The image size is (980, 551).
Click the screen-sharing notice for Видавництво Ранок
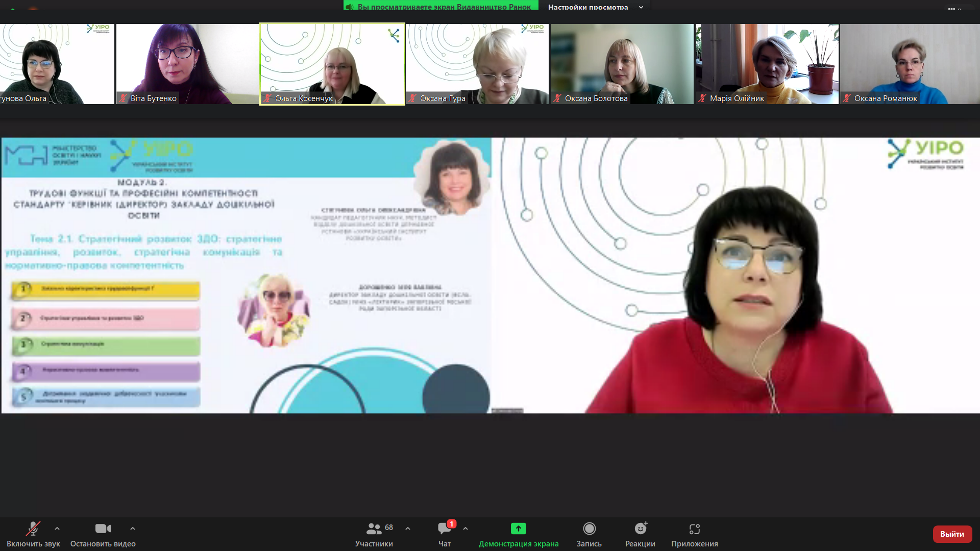point(441,6)
